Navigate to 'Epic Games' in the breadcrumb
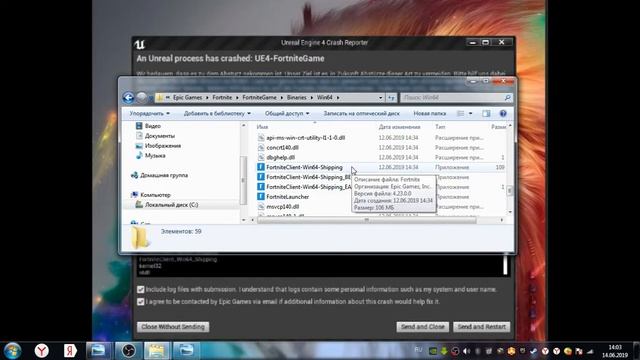 (187, 98)
